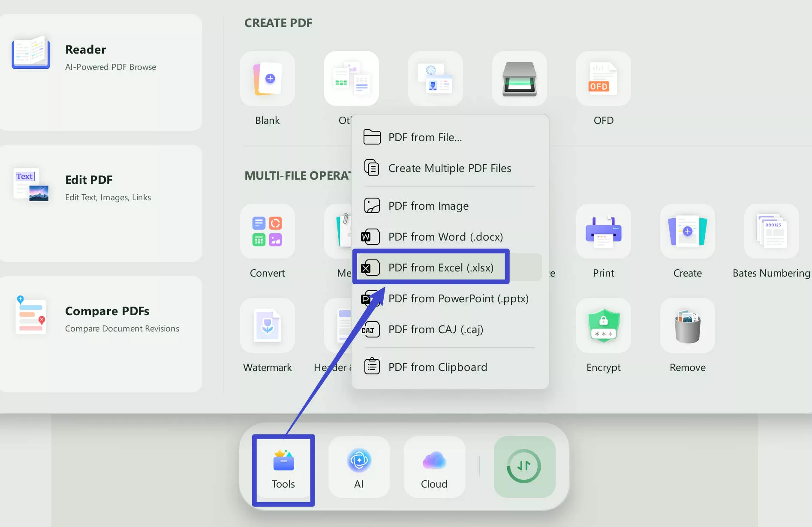The image size is (812, 527).
Task: Select PDF from Clipboard
Action: click(x=437, y=367)
